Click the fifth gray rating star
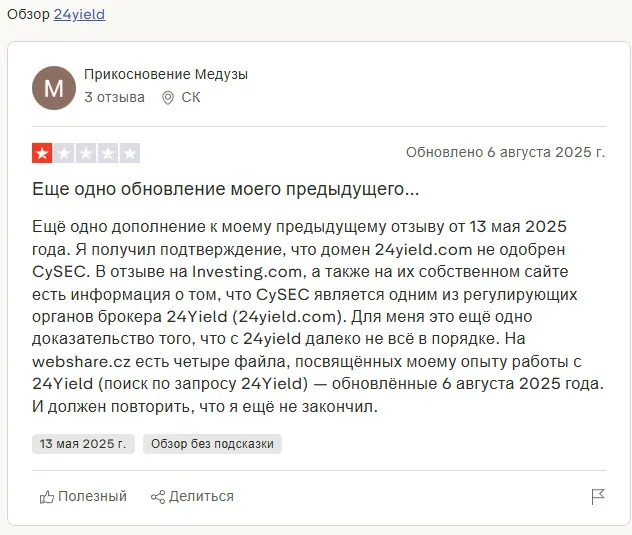The height and width of the screenshot is (535, 632). click(x=130, y=153)
